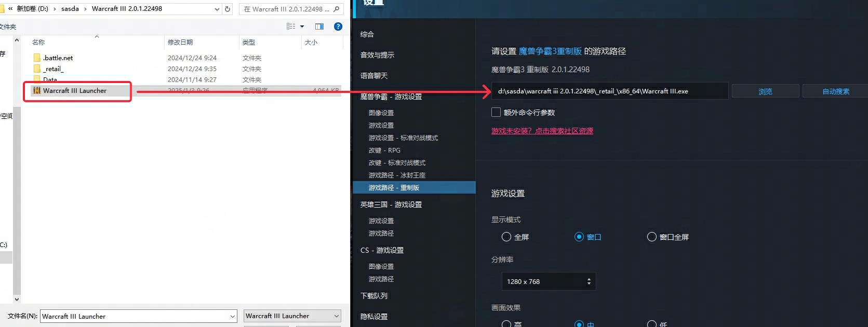
Task: Click the 浏览 browse button
Action: click(x=765, y=91)
